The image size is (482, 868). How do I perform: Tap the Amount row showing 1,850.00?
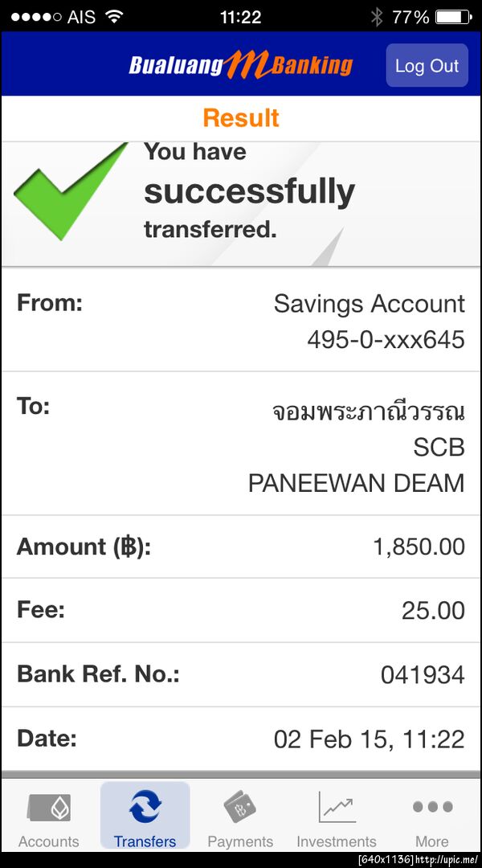pyautogui.click(x=241, y=547)
